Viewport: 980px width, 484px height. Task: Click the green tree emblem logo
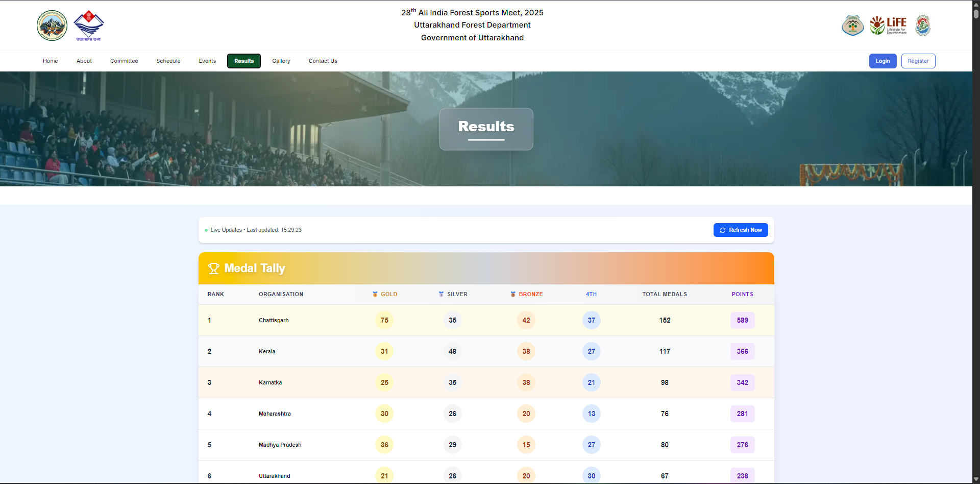pos(852,26)
